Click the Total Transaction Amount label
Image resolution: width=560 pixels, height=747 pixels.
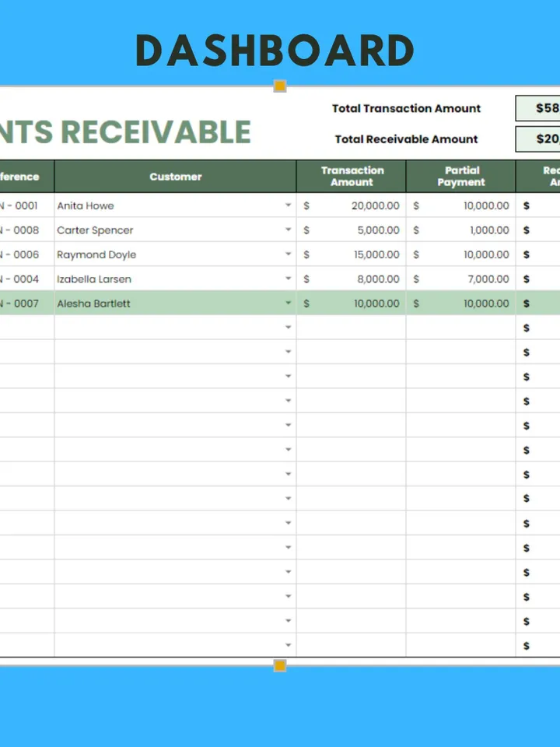click(x=406, y=108)
